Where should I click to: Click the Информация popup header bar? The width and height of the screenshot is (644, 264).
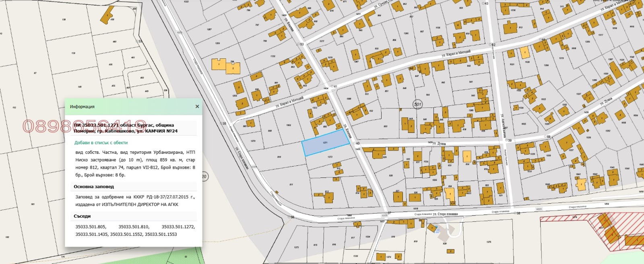[x=129, y=107]
